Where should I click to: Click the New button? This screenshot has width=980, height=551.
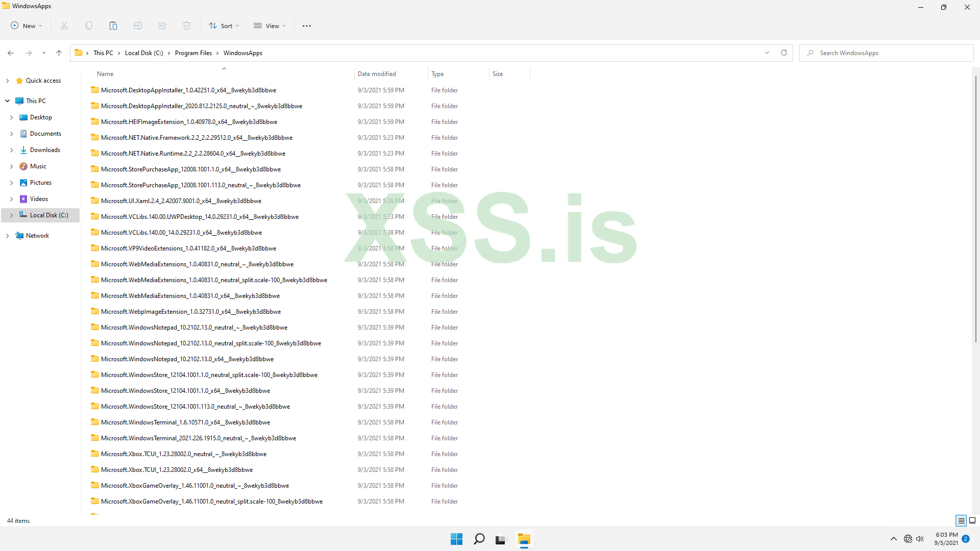click(27, 26)
